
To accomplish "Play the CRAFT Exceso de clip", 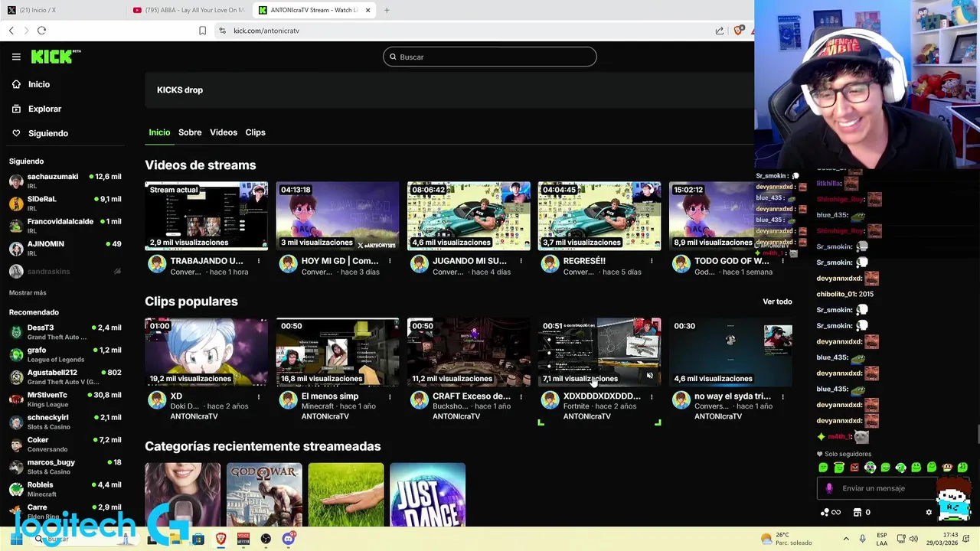I will [469, 352].
